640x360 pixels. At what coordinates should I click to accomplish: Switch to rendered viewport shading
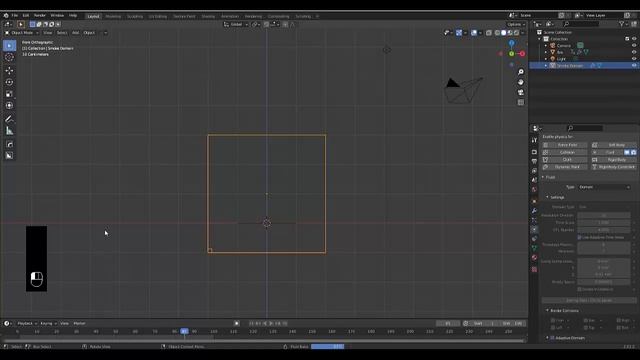516,33
